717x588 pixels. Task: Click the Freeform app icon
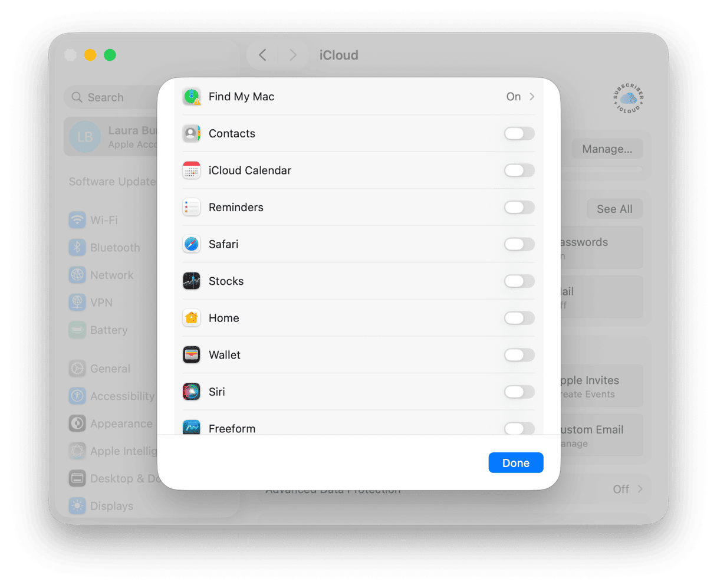pos(192,427)
